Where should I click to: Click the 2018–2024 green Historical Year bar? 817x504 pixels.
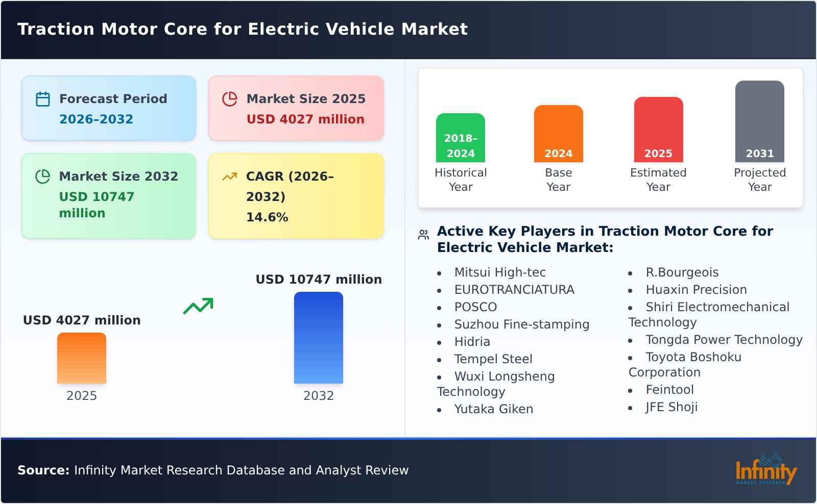pyautogui.click(x=460, y=138)
